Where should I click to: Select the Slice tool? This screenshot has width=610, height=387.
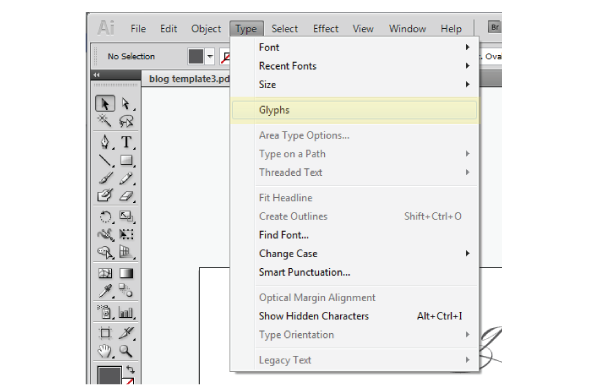[126, 333]
